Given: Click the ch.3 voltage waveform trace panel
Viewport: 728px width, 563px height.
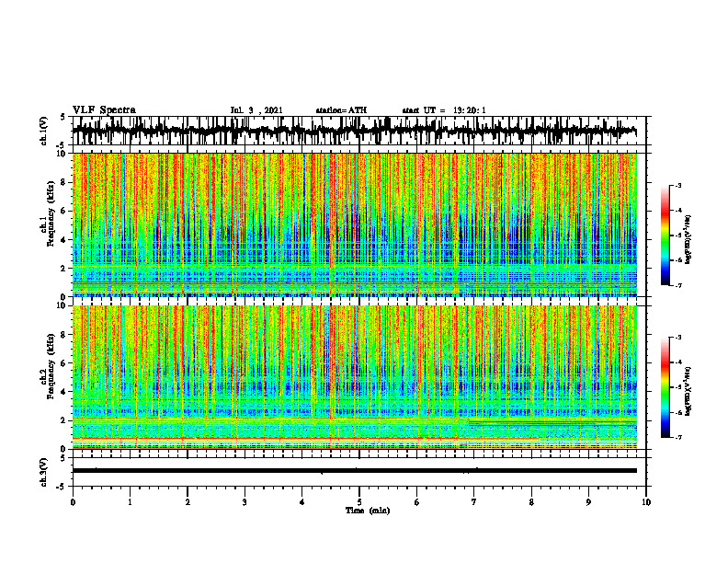Looking at the screenshot, I should (x=359, y=472).
